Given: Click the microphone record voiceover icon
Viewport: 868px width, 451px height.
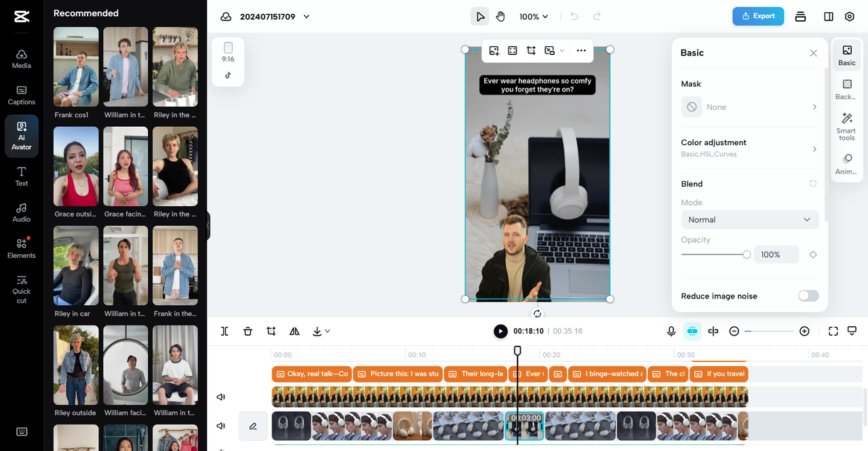Looking at the screenshot, I should (x=671, y=331).
